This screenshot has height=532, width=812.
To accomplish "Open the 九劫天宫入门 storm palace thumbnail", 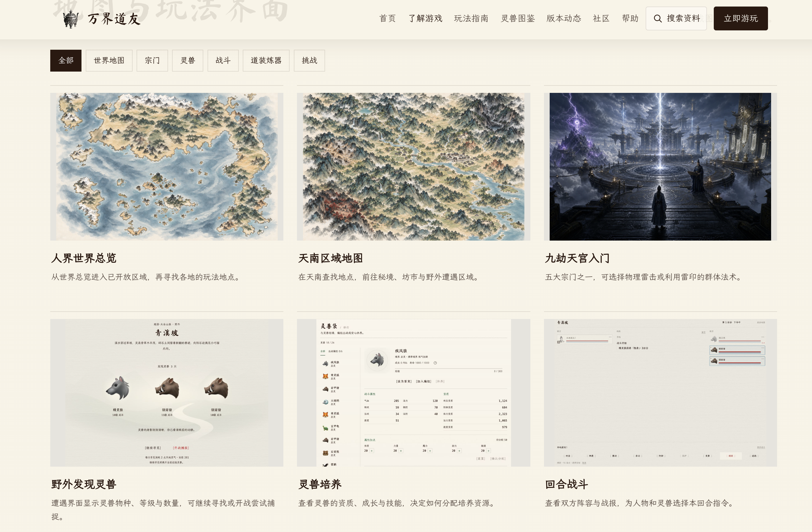I will tap(660, 166).
